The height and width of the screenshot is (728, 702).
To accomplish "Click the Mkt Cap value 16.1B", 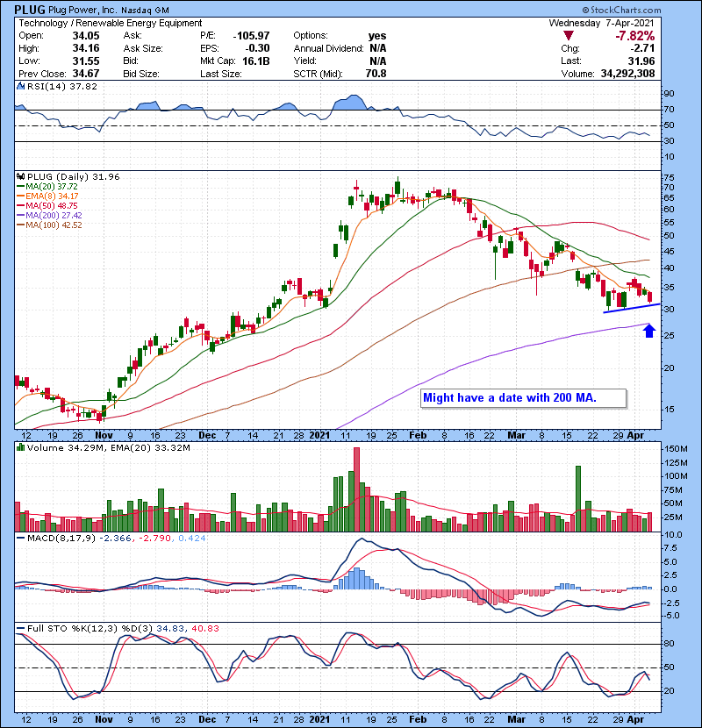I will [256, 61].
